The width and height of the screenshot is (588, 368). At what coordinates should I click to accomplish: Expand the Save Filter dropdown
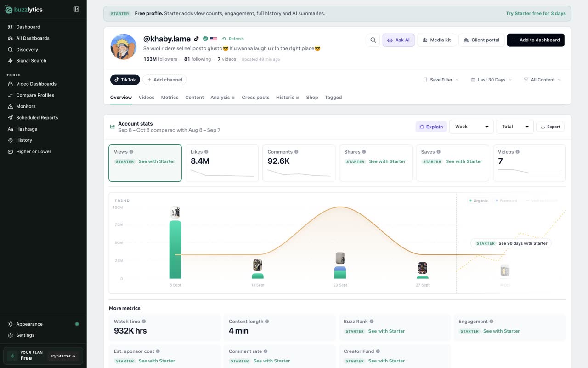(x=441, y=80)
